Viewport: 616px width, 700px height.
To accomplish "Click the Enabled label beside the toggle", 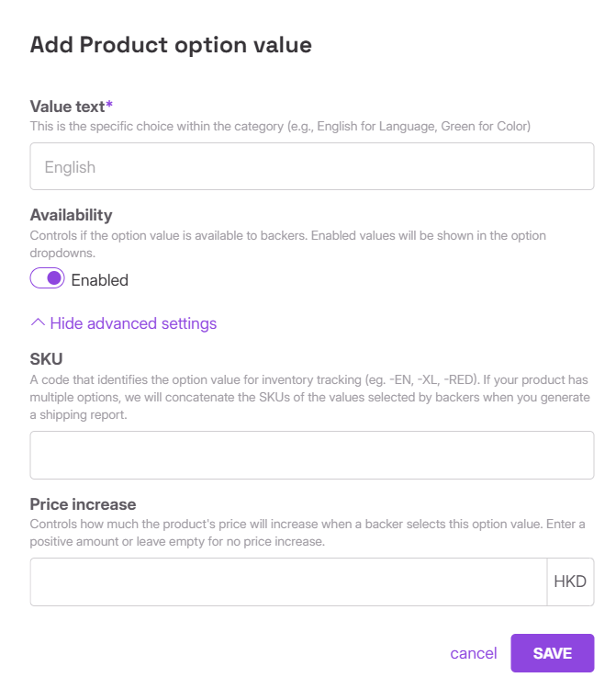I will pos(99,280).
